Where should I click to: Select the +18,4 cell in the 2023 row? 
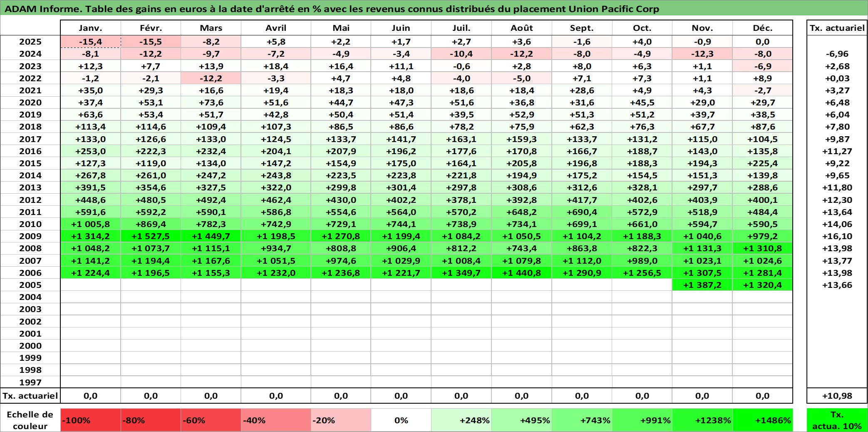click(276, 66)
